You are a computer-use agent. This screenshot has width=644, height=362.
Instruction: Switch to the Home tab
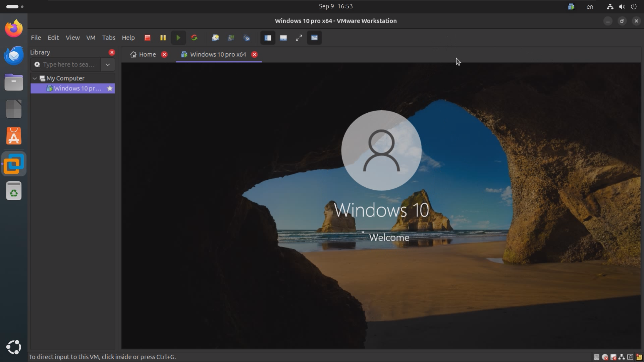pyautogui.click(x=143, y=54)
